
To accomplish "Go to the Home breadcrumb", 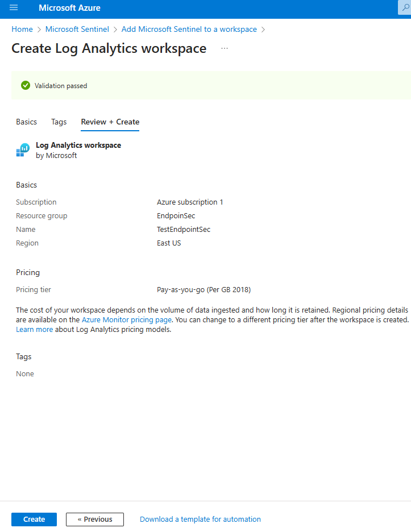I will [x=22, y=29].
